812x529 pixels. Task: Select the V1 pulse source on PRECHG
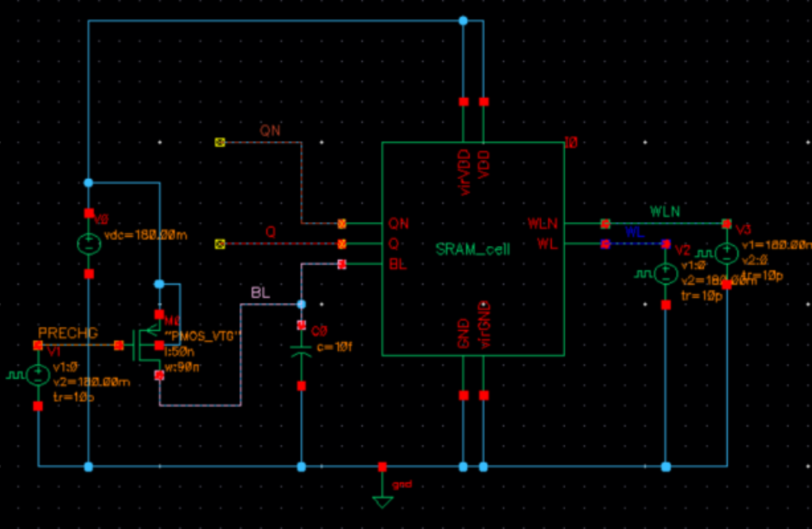click(x=38, y=375)
